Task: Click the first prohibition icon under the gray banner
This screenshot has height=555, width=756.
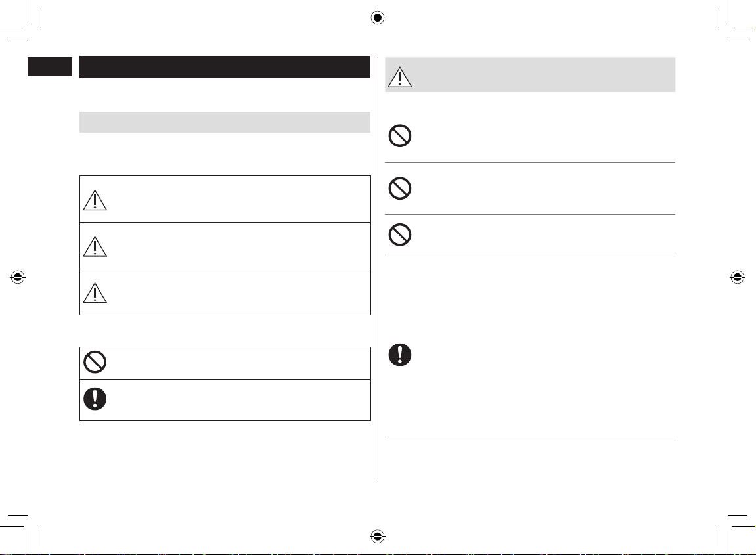Action: tap(400, 136)
